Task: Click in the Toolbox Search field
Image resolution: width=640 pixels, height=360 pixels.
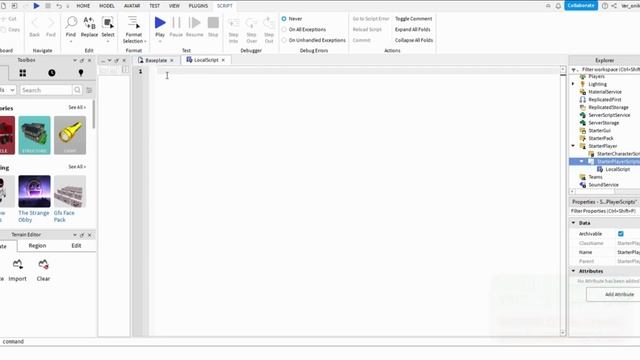Action: point(46,90)
